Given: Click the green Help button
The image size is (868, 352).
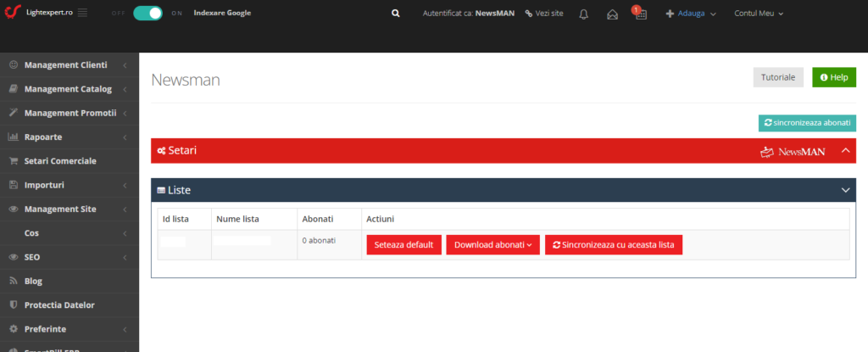Looking at the screenshot, I should pos(834,77).
